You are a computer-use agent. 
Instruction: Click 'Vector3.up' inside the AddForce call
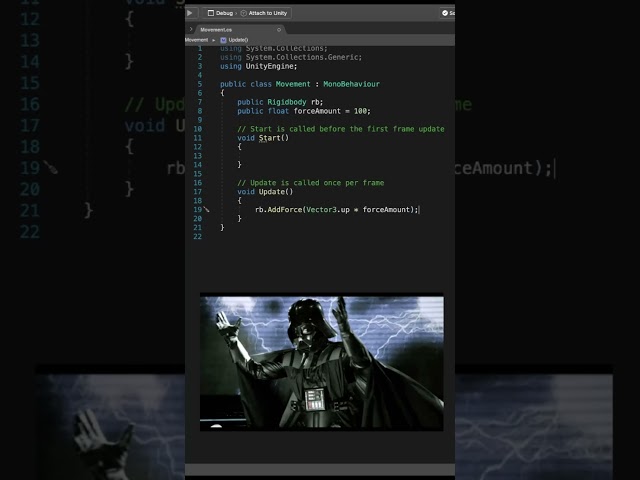[328, 210]
